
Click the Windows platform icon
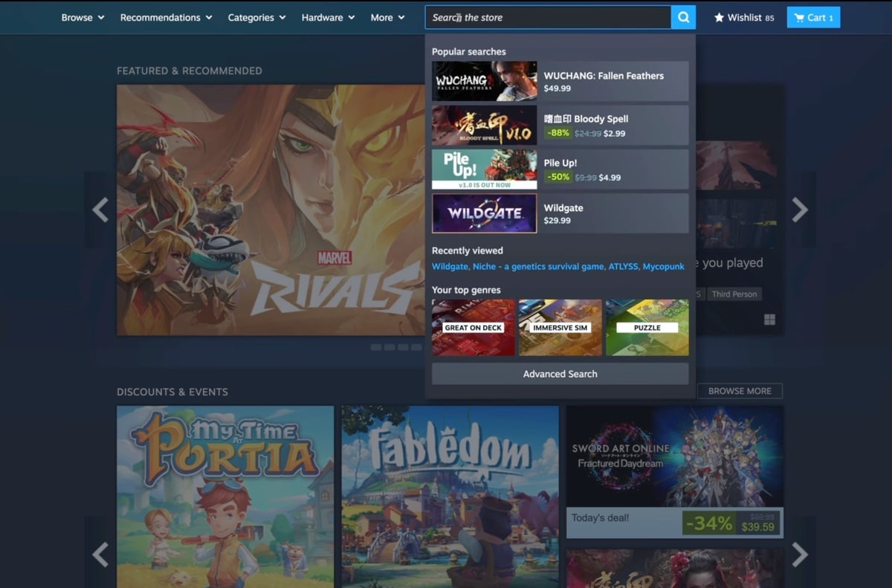769,320
